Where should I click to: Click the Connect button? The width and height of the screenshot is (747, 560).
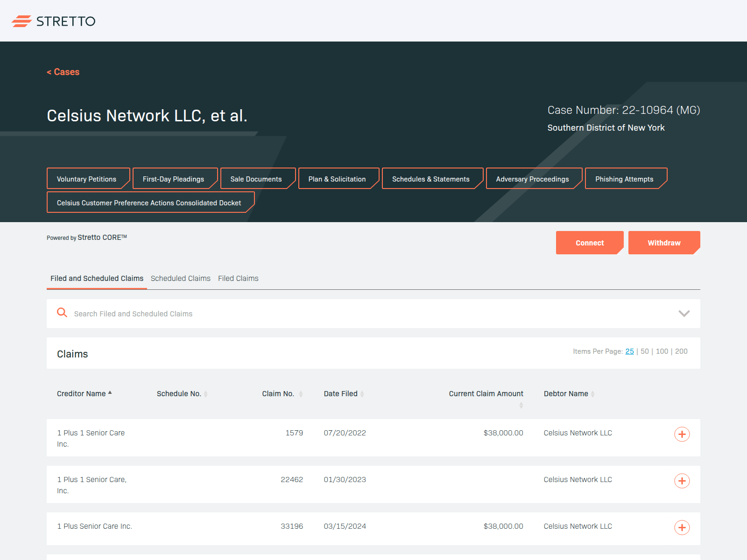590,243
